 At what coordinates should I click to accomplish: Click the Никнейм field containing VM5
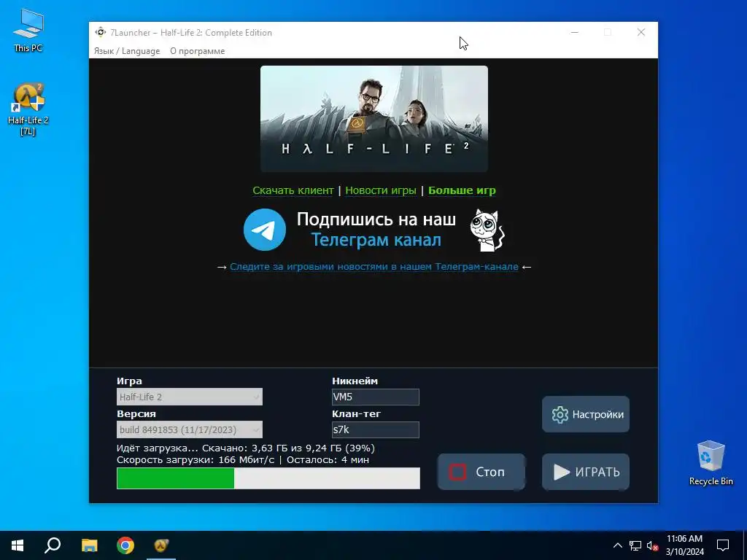pos(376,397)
